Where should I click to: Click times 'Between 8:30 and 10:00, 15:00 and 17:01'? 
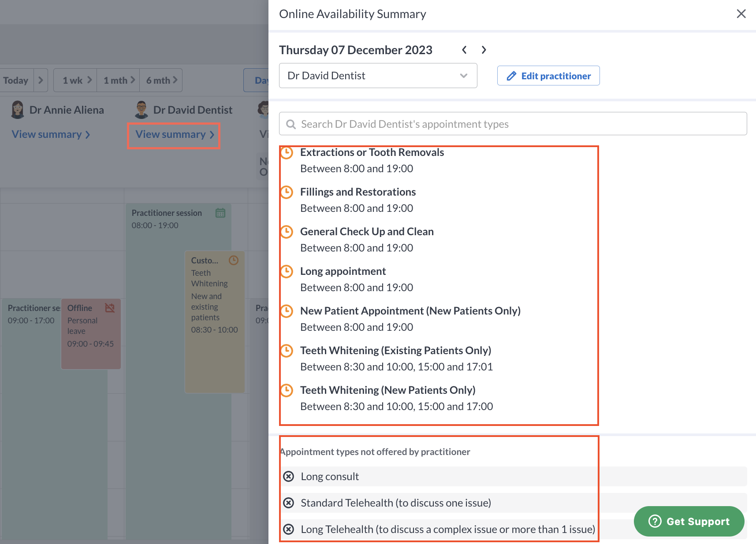(397, 367)
